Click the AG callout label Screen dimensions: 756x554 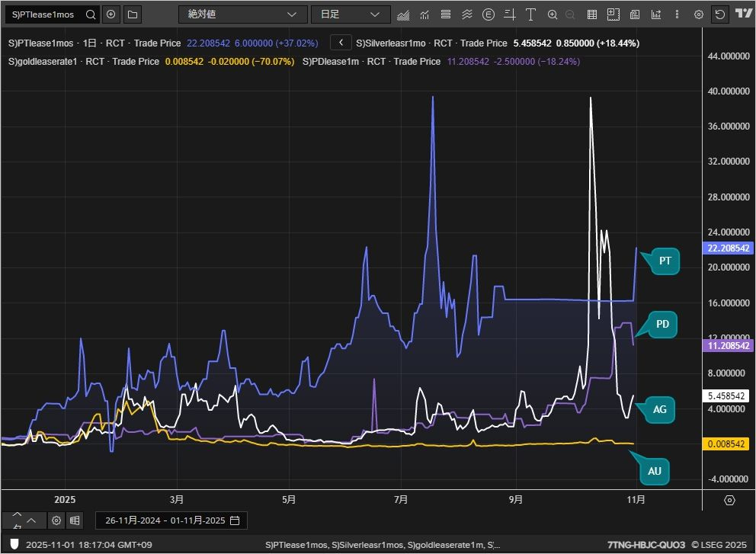click(x=659, y=409)
